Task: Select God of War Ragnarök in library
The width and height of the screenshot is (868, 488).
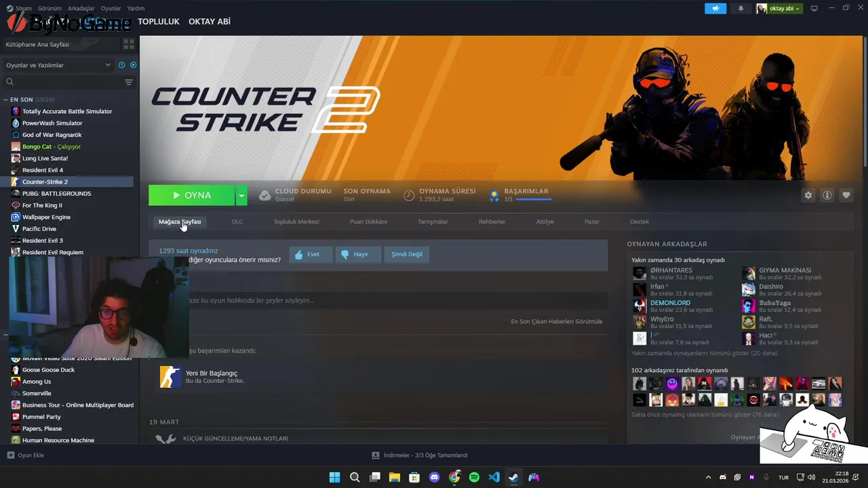Action: 52,135
